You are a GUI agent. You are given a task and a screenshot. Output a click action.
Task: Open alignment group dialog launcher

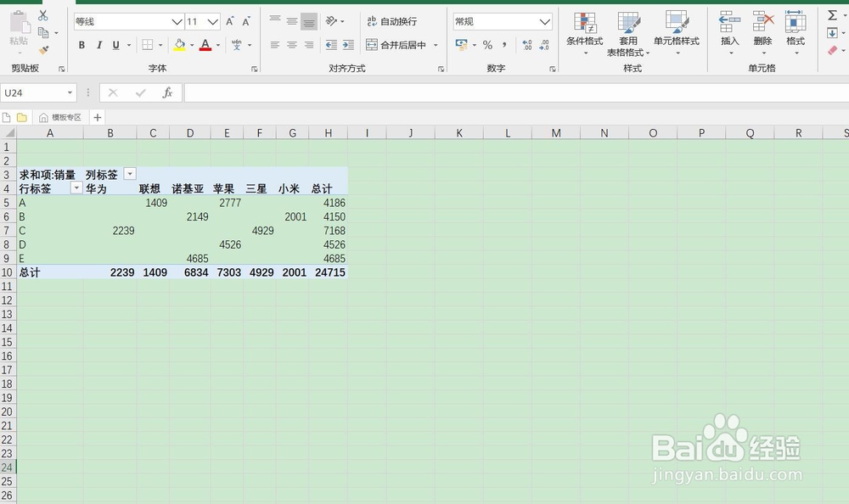(x=441, y=69)
